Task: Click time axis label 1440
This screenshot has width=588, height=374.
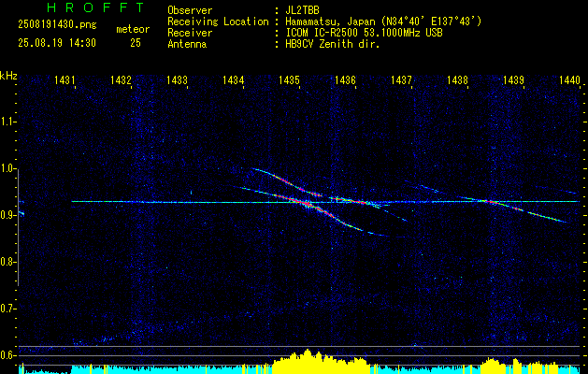Action: pos(569,79)
